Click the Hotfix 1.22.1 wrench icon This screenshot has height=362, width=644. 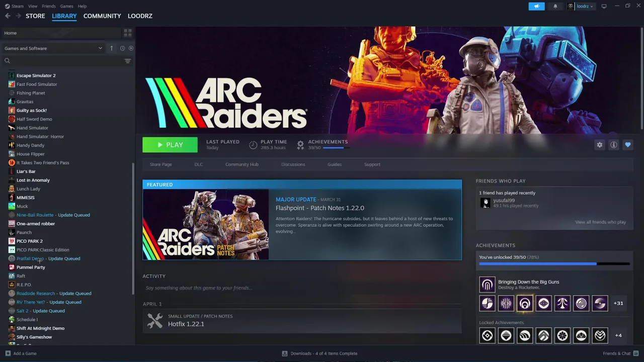(x=154, y=320)
